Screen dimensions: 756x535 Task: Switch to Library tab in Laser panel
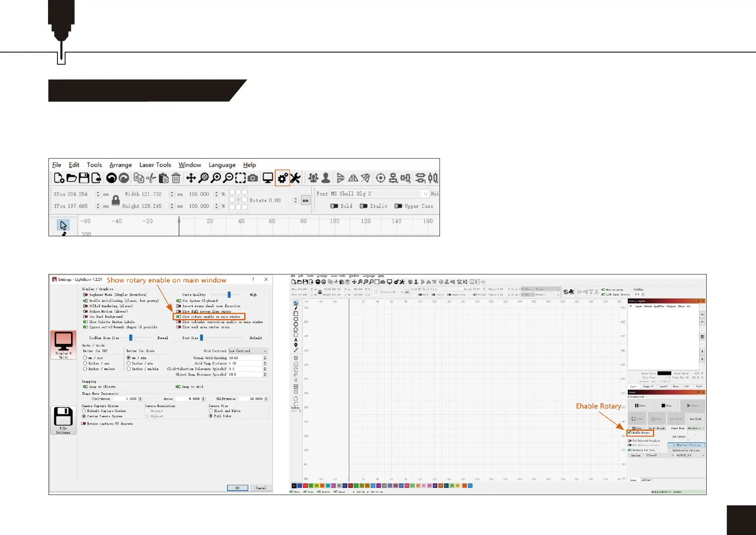pyautogui.click(x=646, y=480)
